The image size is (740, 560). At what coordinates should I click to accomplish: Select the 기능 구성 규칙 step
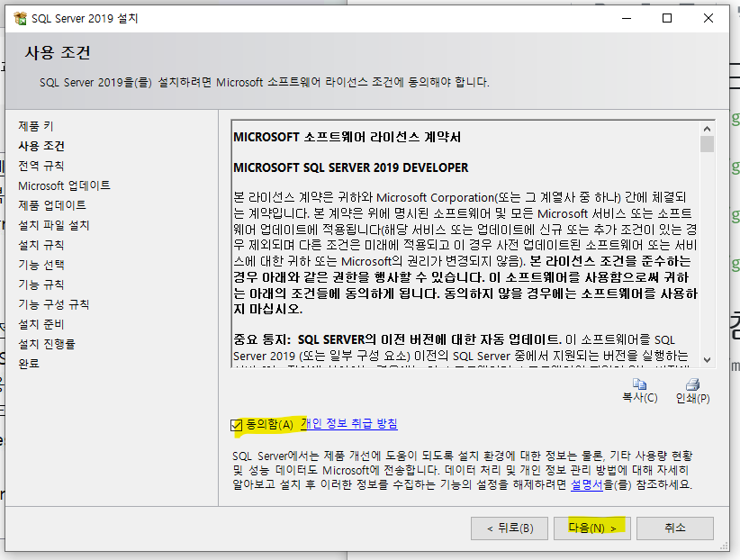pyautogui.click(x=54, y=304)
